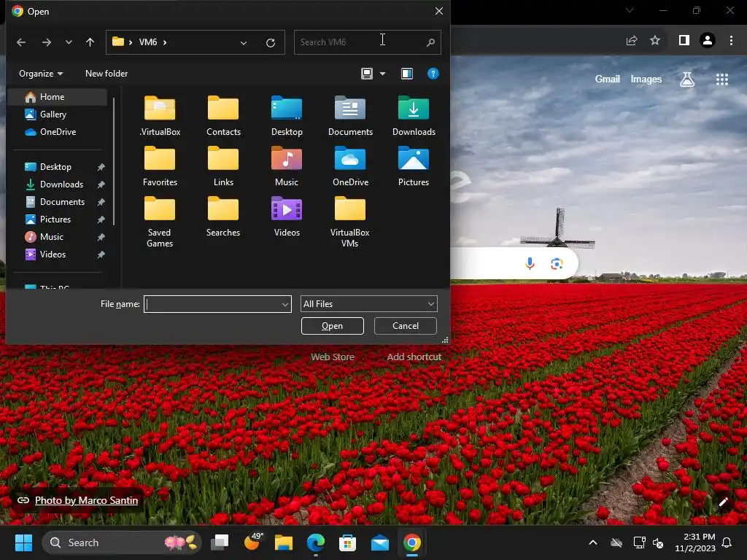Image resolution: width=747 pixels, height=560 pixels.
Task: Open pinned Desktop in navigation pane
Action: tap(55, 167)
